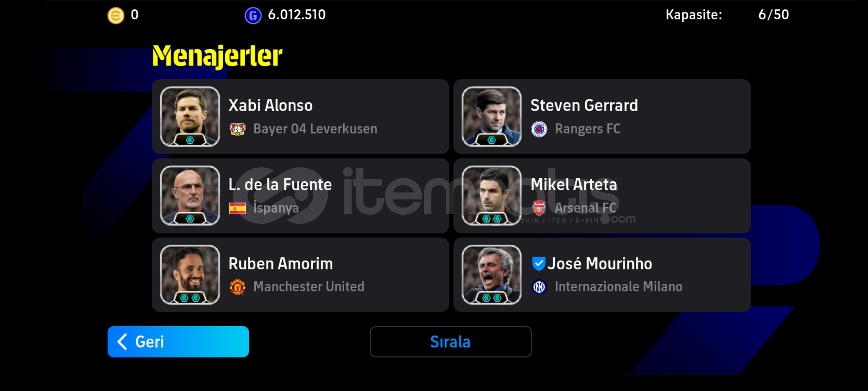Viewport: 868px width, 391px height.
Task: Click the Spain flag icon
Action: point(238,208)
